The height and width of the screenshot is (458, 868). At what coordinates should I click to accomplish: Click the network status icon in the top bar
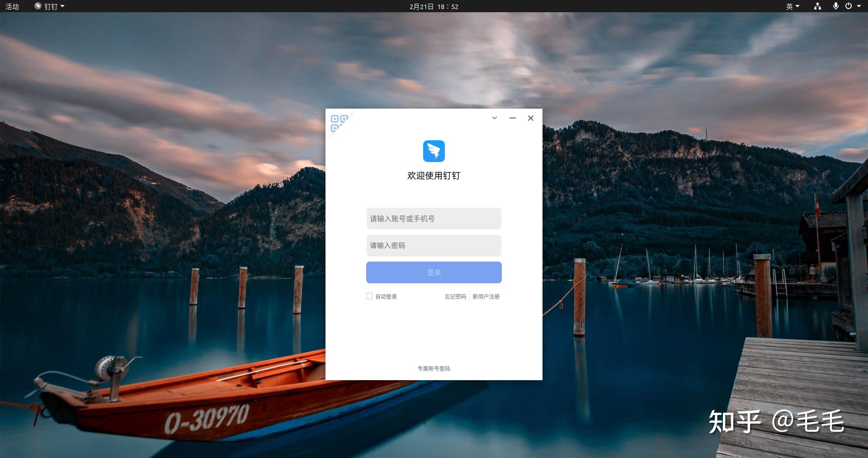point(817,6)
